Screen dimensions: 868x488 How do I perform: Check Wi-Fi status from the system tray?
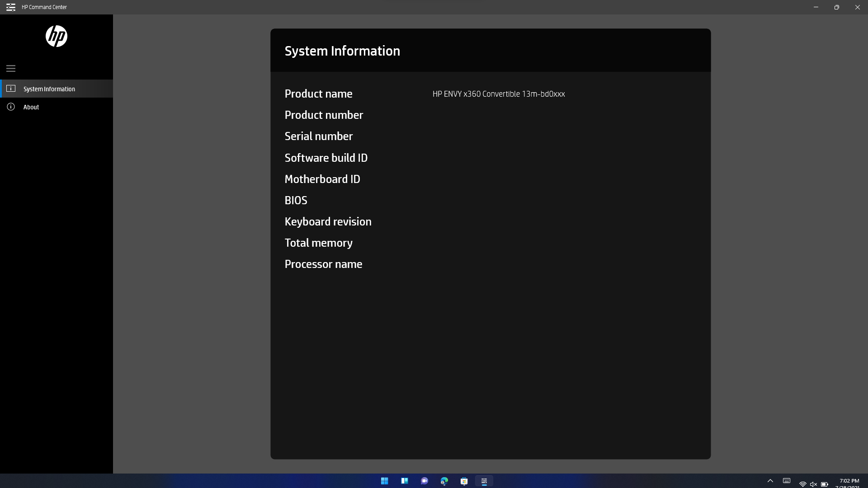click(802, 483)
